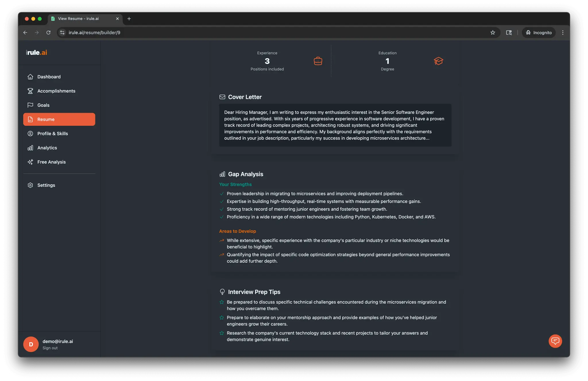Screen dimensions: 588x381
Task: Click the user avatar with letter D
Action: click(x=31, y=344)
